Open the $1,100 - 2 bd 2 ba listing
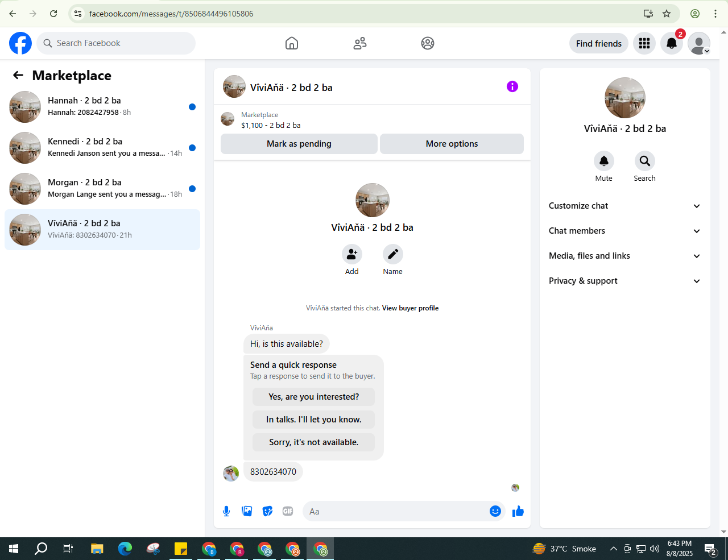 pyautogui.click(x=271, y=125)
